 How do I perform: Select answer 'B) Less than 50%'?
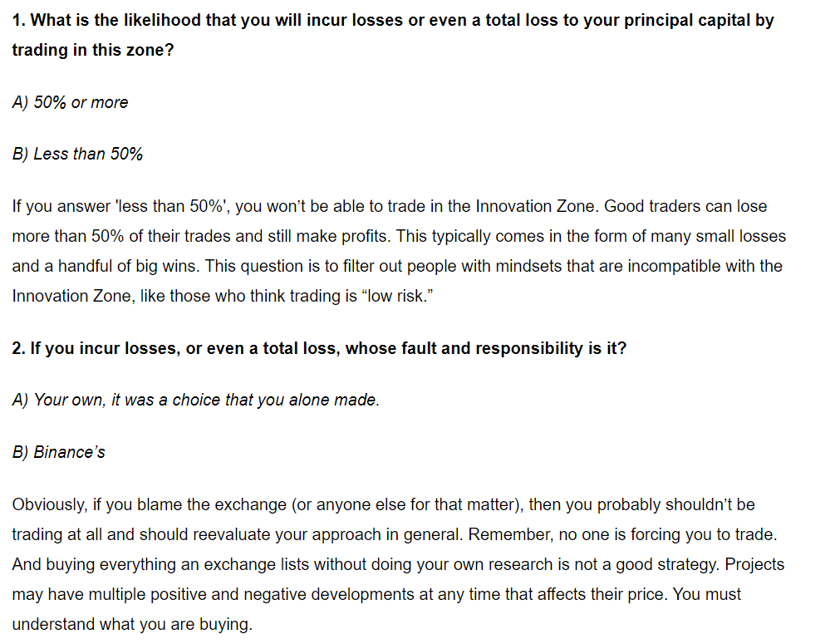point(77,154)
